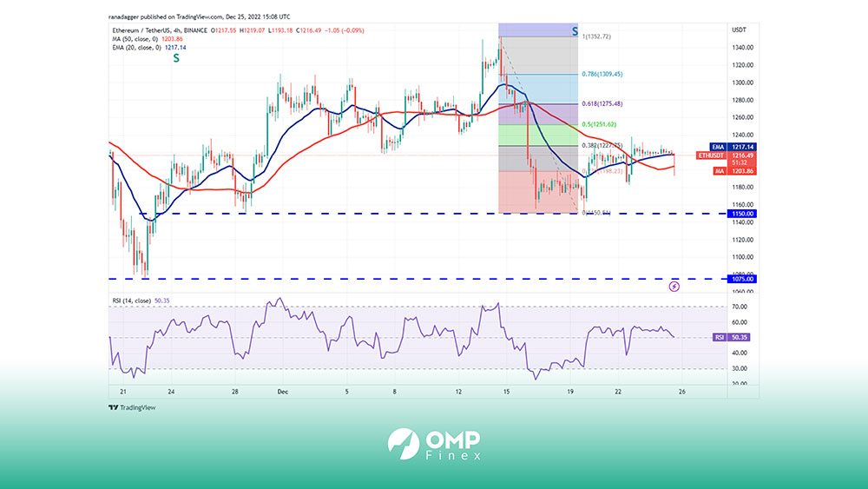
Task: Click the Dec label on the time axis
Action: coord(283,392)
